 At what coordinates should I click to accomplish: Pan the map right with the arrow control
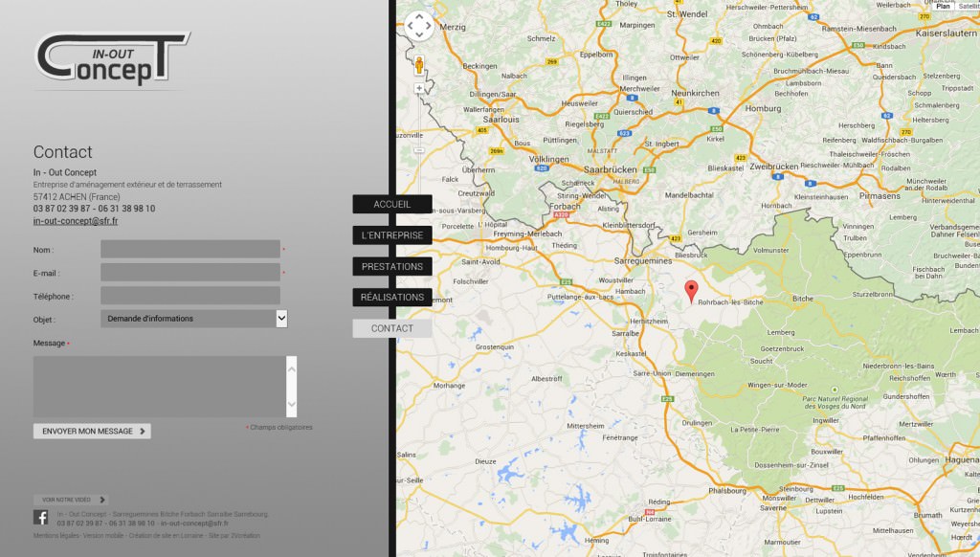tap(428, 26)
